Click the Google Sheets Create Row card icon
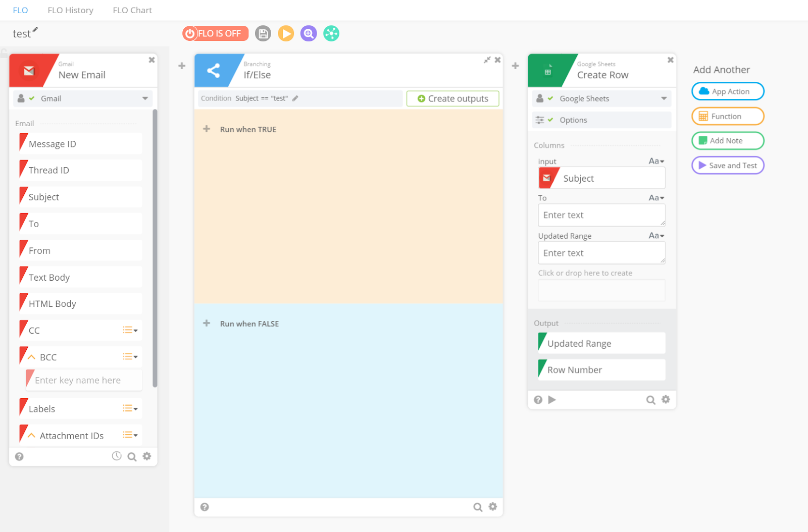This screenshot has height=532, width=808. coord(548,71)
